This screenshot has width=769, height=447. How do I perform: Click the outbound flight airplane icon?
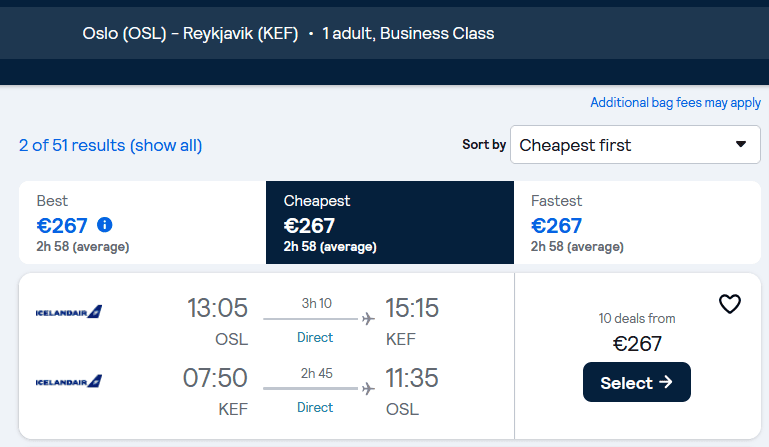368,319
